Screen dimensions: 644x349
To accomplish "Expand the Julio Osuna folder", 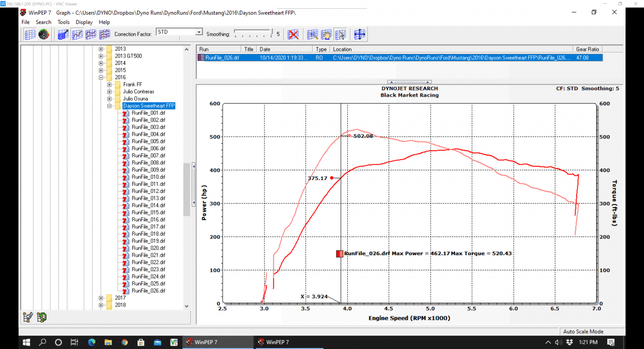I will [109, 99].
